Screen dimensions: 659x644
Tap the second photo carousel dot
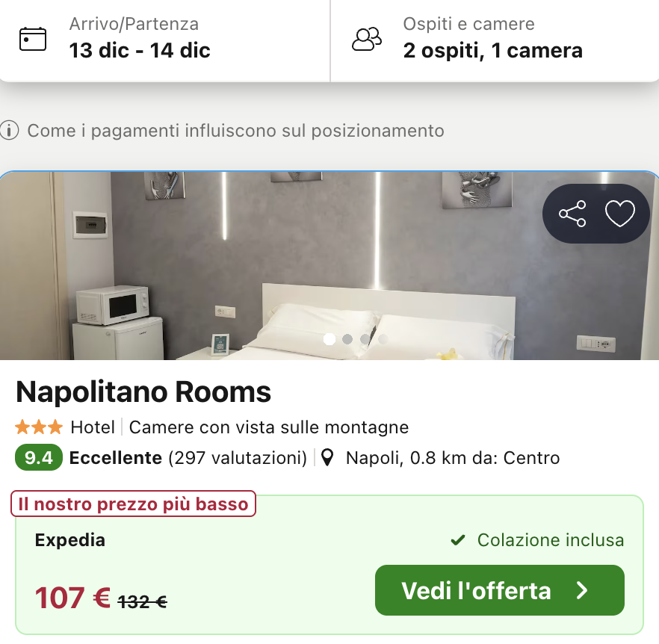click(347, 339)
